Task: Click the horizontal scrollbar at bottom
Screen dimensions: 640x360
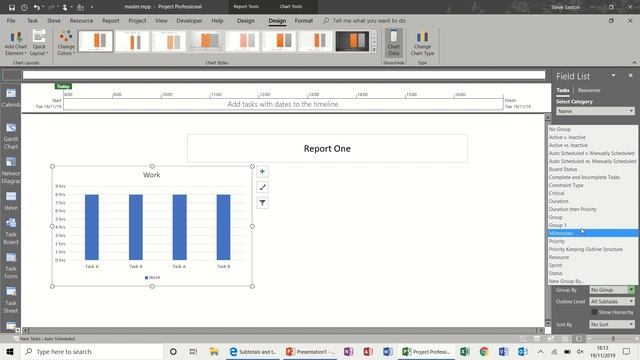Action: click(283, 330)
